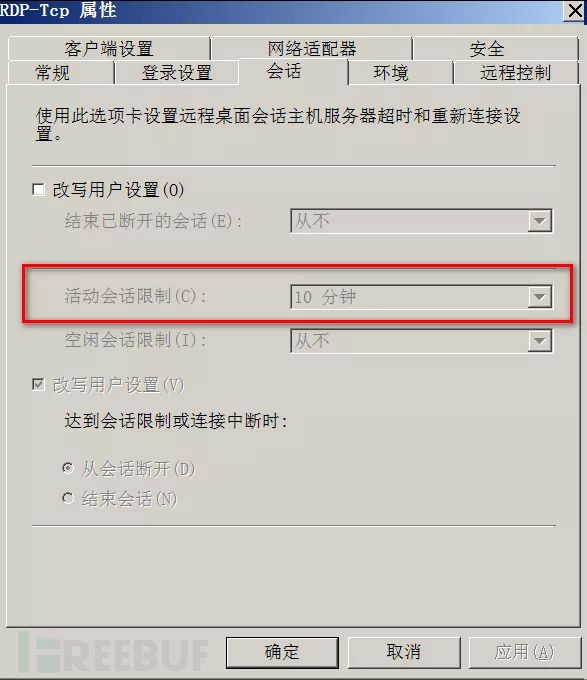Image resolution: width=587 pixels, height=680 pixels.
Task: Click the 确定 button
Action: (282, 652)
